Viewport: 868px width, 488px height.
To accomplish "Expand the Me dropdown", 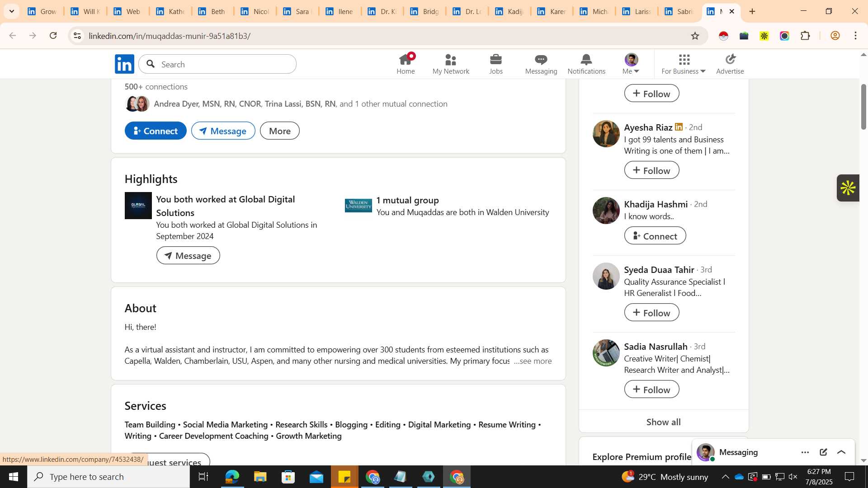I will 631,64.
